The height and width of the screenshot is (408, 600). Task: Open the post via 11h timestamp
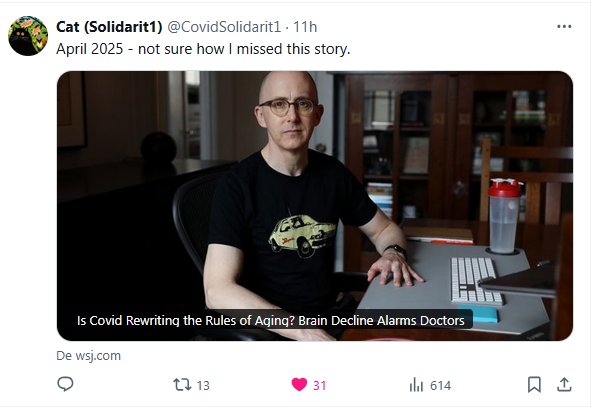click(x=305, y=27)
